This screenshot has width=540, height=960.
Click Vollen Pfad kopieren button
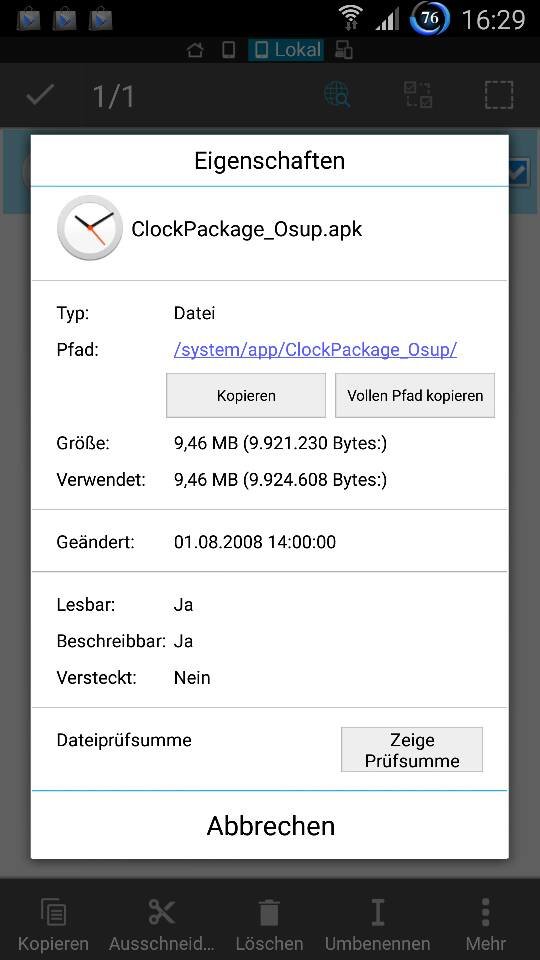click(415, 396)
